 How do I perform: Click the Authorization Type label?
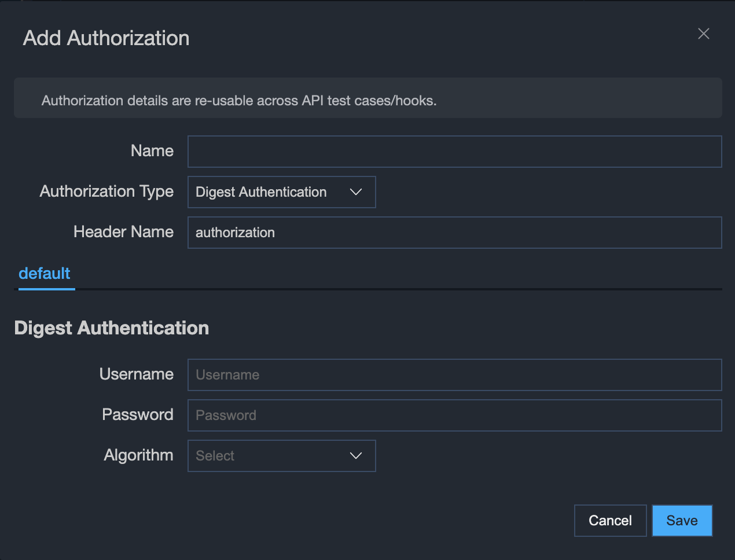point(106,191)
